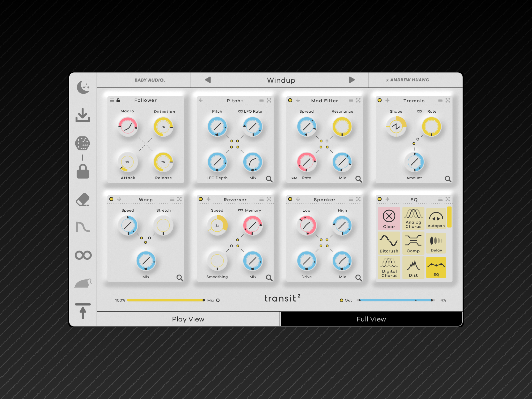The height and width of the screenshot is (399, 532).
Task: Click the move handle on Pitch+ module
Action: pos(201,100)
